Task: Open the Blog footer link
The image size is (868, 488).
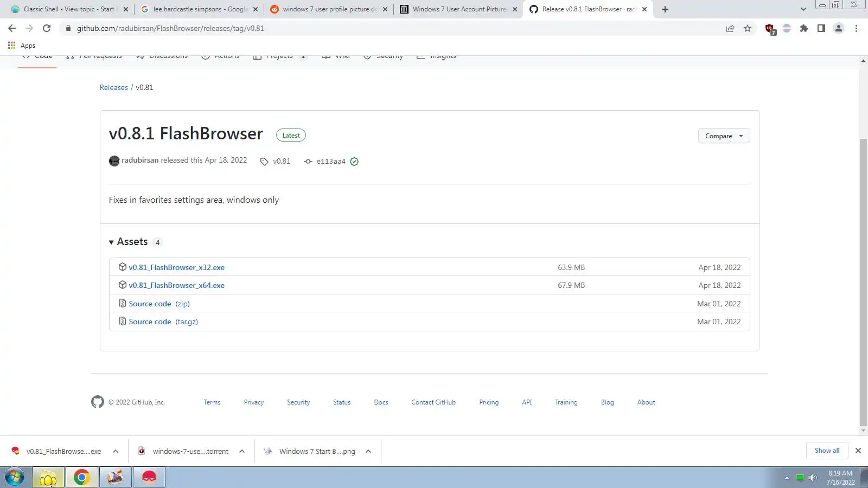Action: [x=608, y=402]
